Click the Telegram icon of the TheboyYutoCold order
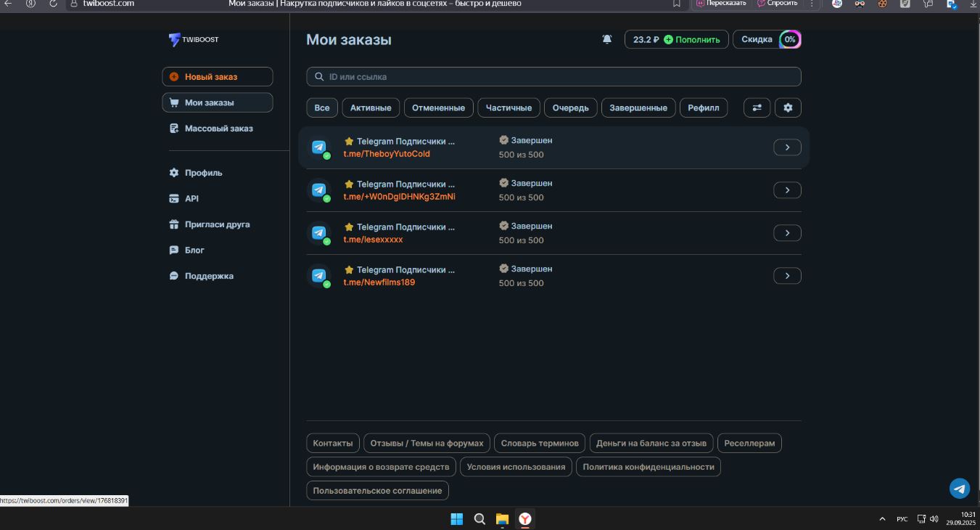 318,147
